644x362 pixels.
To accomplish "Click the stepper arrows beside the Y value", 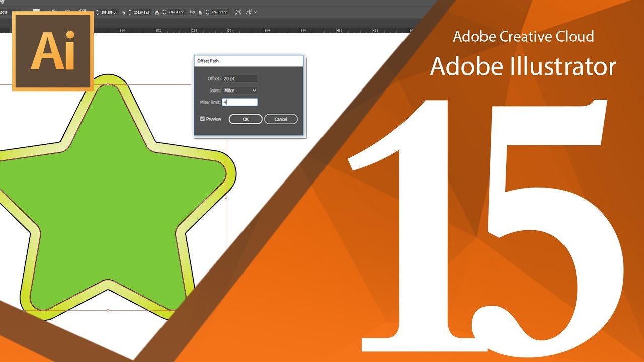I will tap(130, 12).
